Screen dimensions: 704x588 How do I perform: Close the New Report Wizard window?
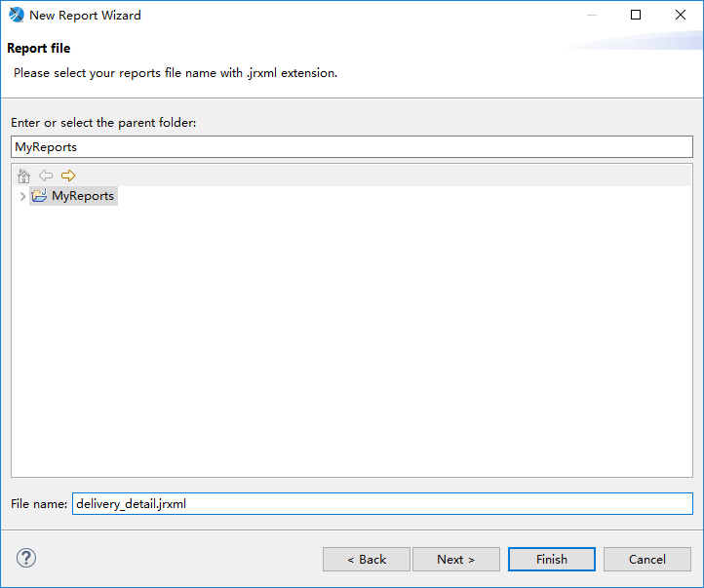click(681, 15)
